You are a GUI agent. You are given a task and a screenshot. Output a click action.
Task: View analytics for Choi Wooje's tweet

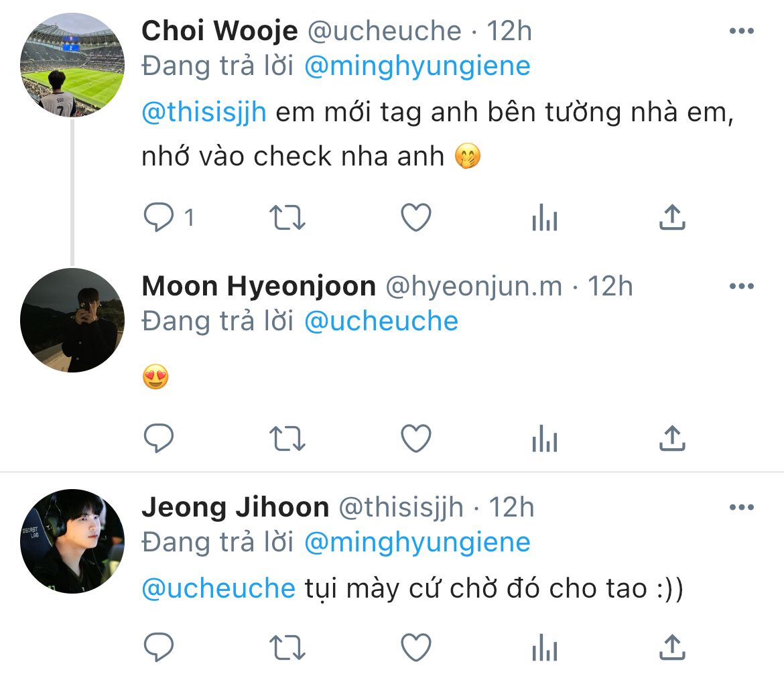[x=544, y=218]
